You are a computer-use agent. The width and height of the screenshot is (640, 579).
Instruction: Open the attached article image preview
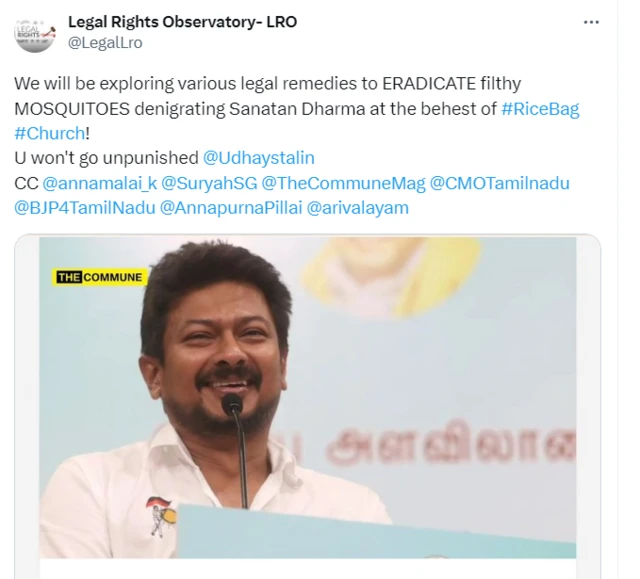(x=308, y=398)
